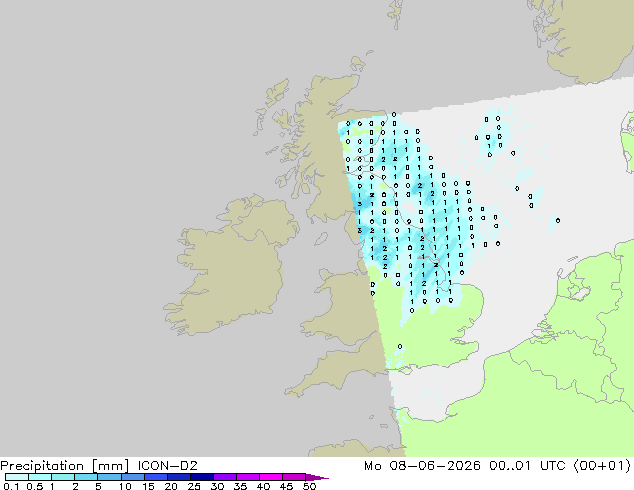Select the 40–45 mm magenta legend box
This screenshot has width=634, height=490.
pos(271,477)
